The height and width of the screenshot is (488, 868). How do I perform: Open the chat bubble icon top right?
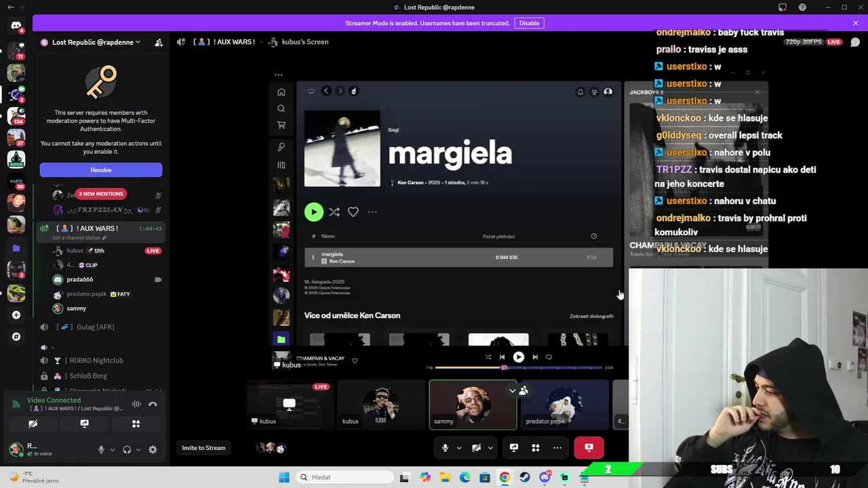855,42
